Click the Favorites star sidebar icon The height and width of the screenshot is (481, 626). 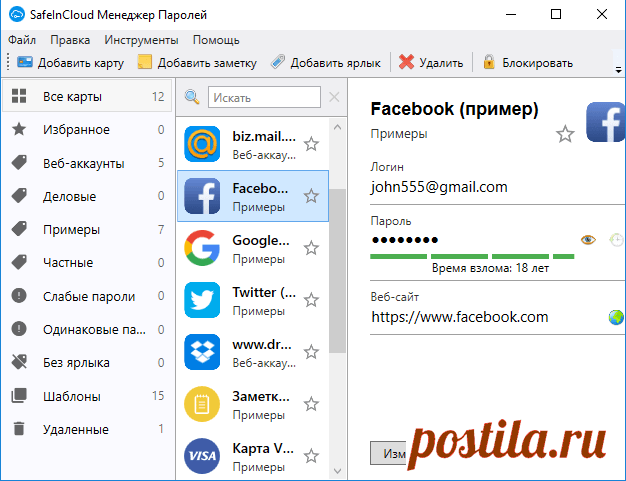tap(19, 129)
